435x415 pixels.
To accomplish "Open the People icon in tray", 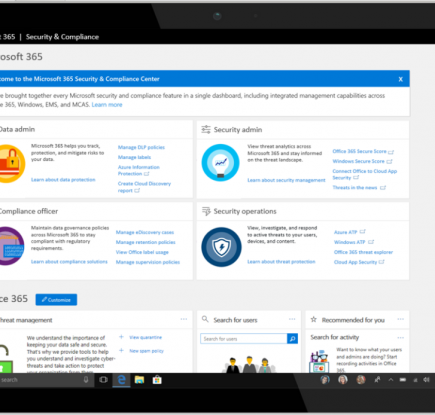I will 377,380.
